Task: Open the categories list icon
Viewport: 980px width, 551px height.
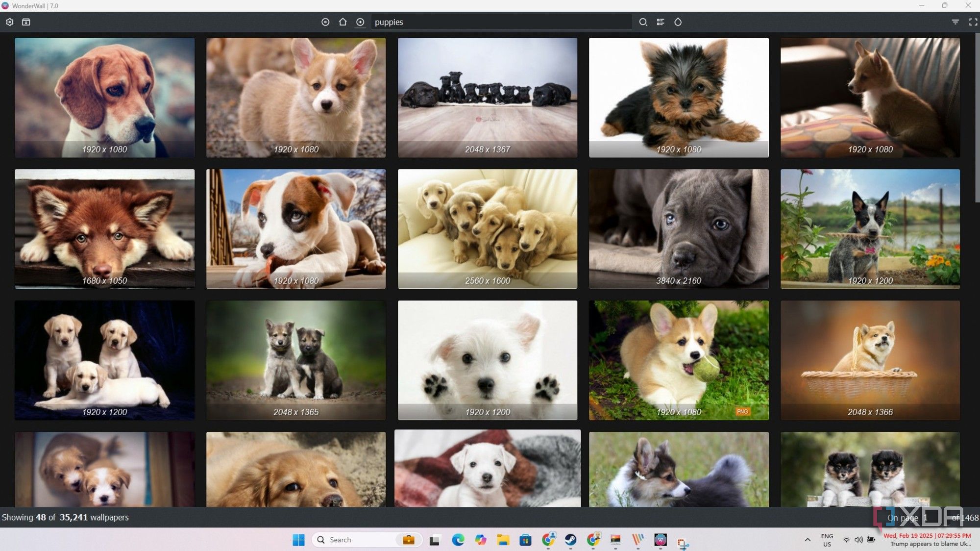Action: point(661,22)
